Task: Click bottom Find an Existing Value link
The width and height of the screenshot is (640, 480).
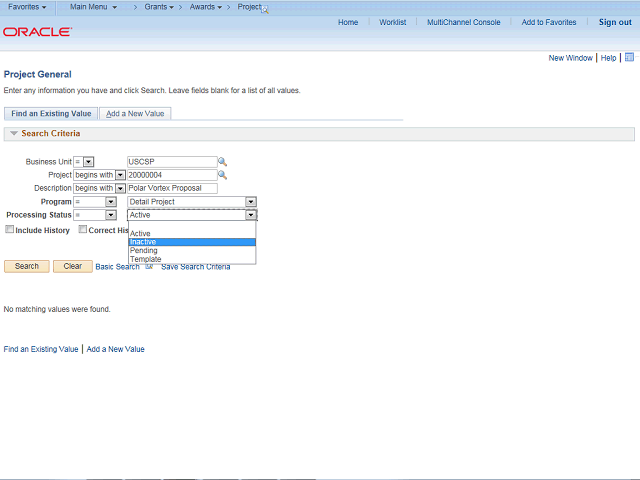Action: 41,349
